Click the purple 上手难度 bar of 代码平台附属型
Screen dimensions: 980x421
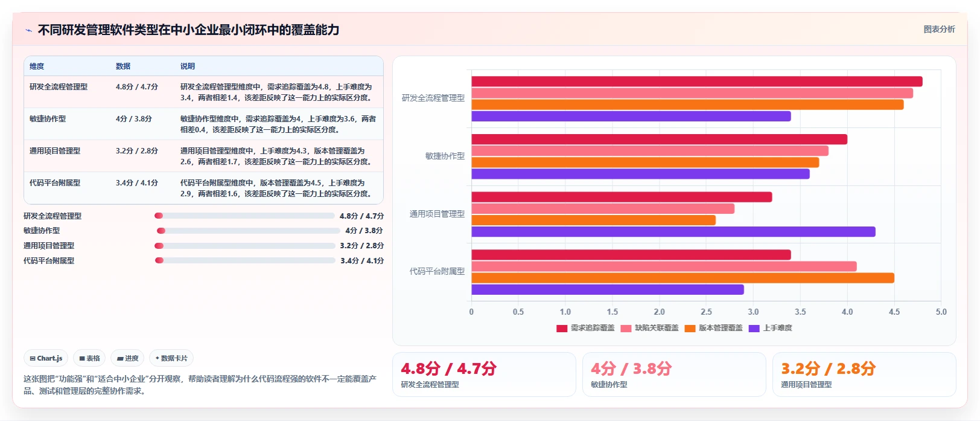[x=608, y=289]
